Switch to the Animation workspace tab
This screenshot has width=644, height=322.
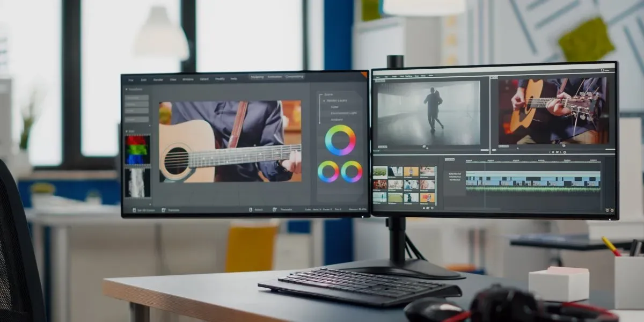274,77
